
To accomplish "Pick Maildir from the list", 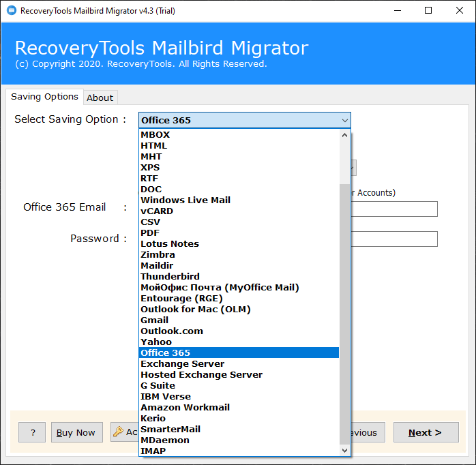I will (x=239, y=266).
